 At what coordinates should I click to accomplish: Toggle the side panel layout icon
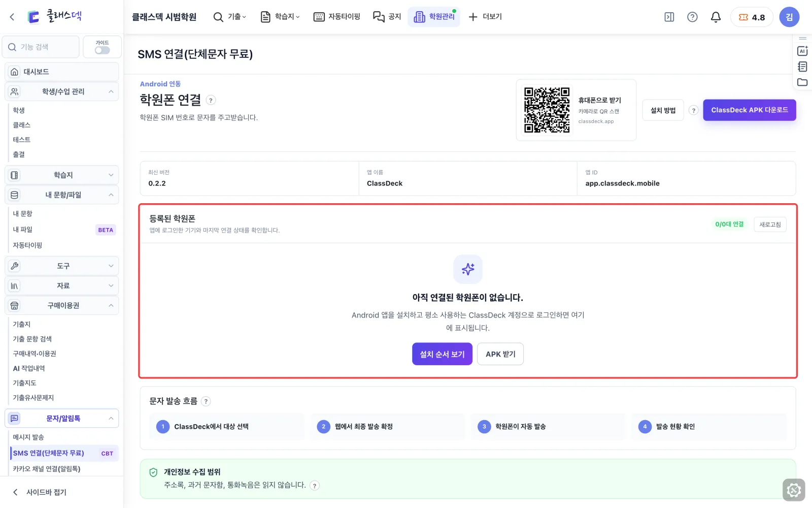point(669,17)
